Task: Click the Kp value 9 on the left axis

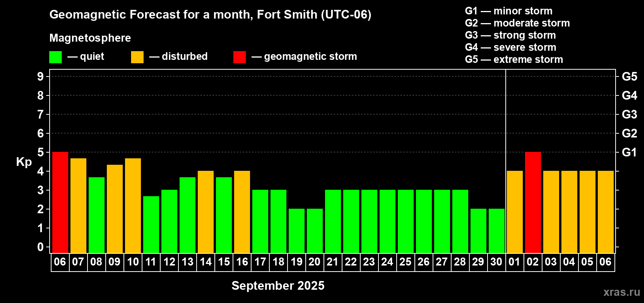Action: click(x=41, y=77)
